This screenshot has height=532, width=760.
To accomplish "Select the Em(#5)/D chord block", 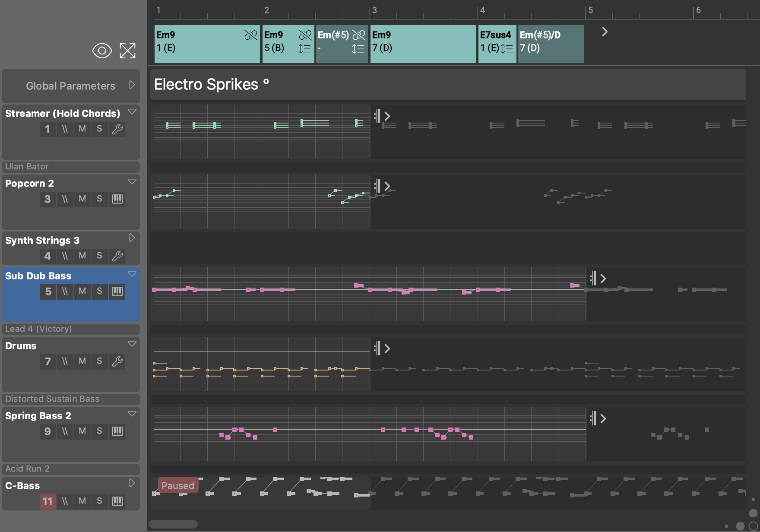I will click(x=551, y=44).
